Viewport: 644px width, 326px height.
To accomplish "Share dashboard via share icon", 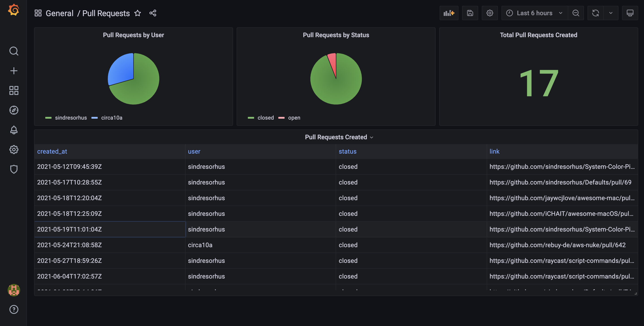I will (153, 13).
